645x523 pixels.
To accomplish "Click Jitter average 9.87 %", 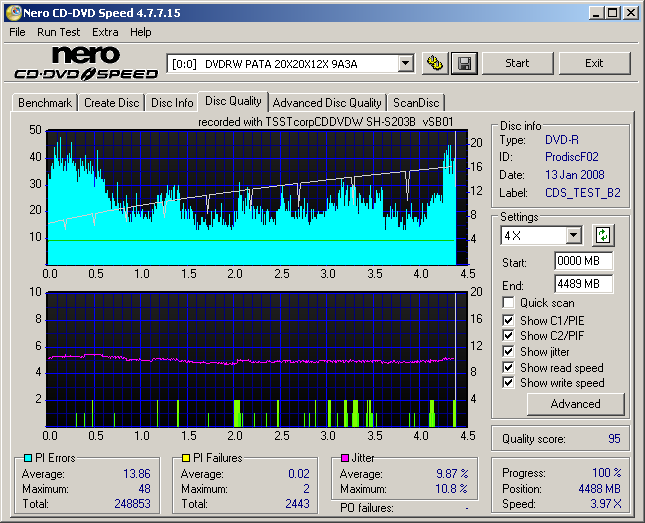I will coord(452,474).
